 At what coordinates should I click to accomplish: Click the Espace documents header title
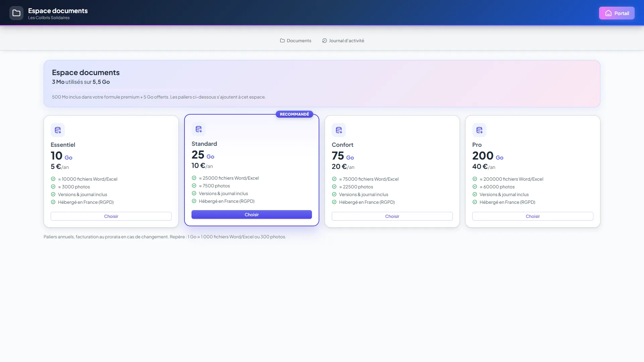click(58, 11)
